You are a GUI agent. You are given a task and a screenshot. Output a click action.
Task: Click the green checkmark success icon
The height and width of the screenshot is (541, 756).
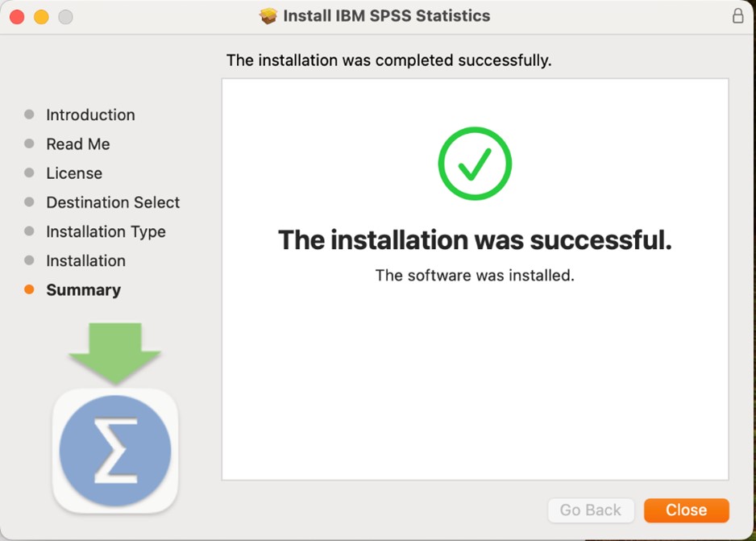pos(475,164)
